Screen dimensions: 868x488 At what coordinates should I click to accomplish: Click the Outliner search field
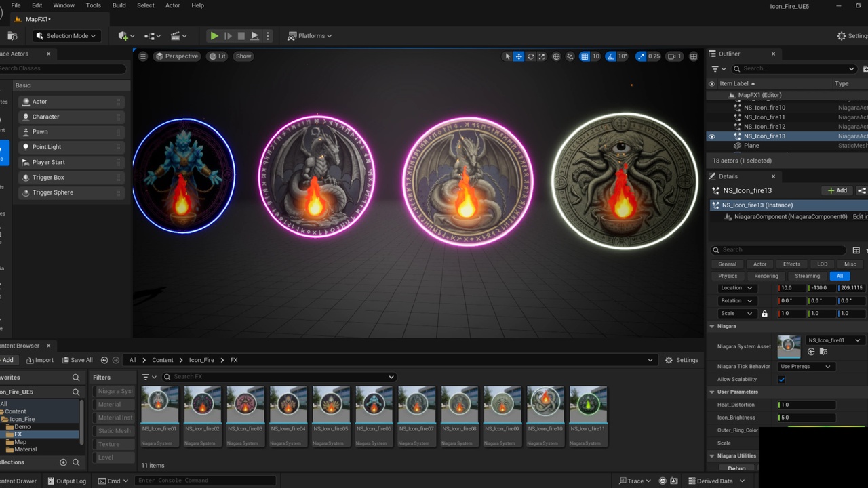click(x=794, y=68)
